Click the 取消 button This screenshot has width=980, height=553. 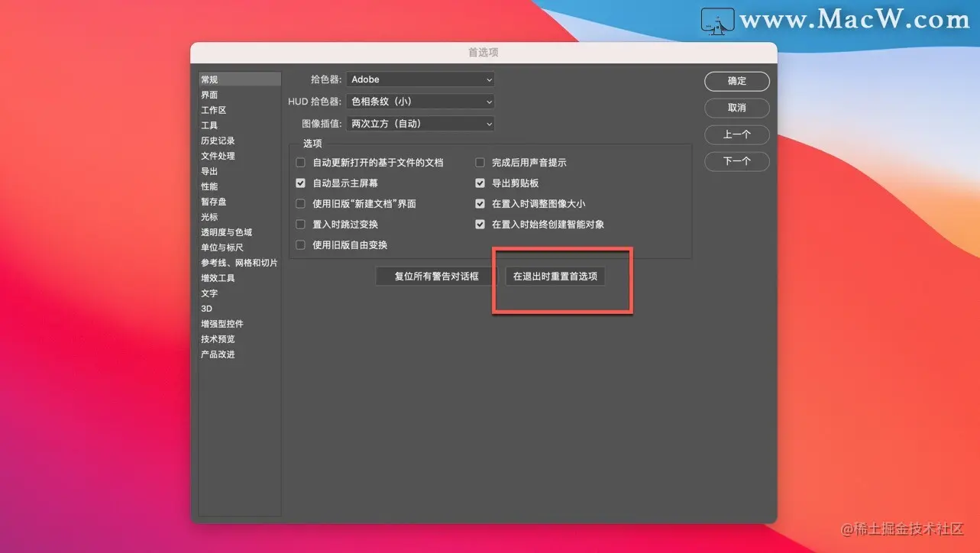737,108
